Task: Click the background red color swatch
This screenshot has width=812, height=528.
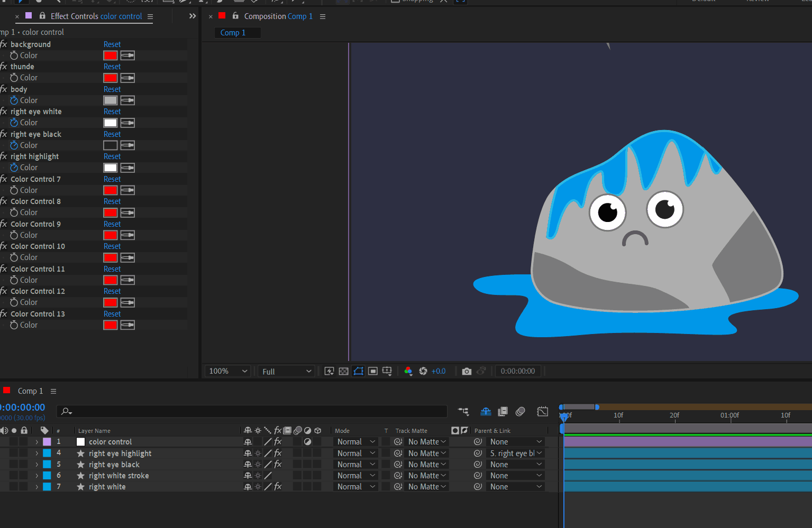Action: click(111, 55)
